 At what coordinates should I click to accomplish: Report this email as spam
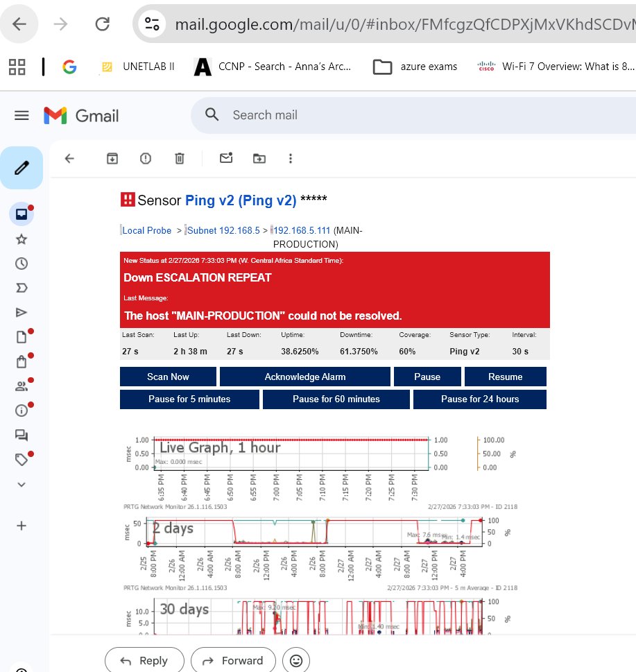tap(146, 159)
